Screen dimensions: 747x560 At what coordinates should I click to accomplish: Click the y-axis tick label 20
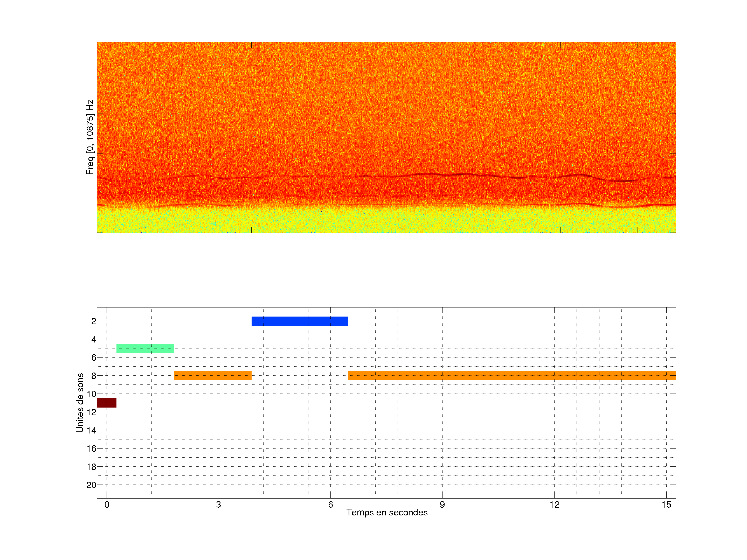(x=91, y=485)
